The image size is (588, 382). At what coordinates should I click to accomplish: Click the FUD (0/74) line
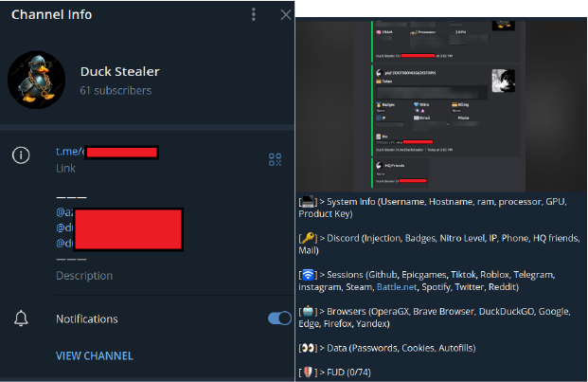334,373
